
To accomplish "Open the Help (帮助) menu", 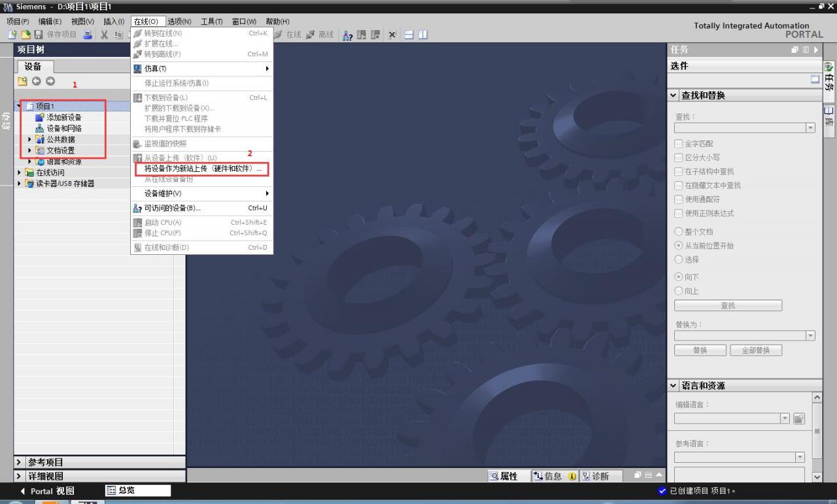I will point(277,22).
